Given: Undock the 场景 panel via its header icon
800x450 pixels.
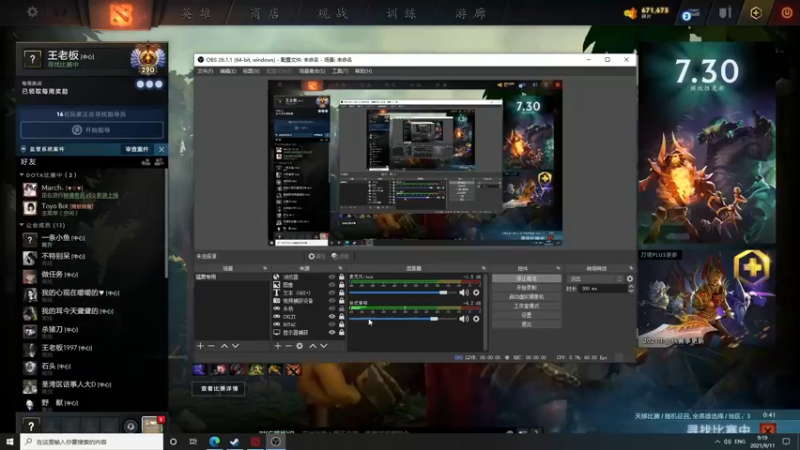Looking at the screenshot, I should [265, 268].
